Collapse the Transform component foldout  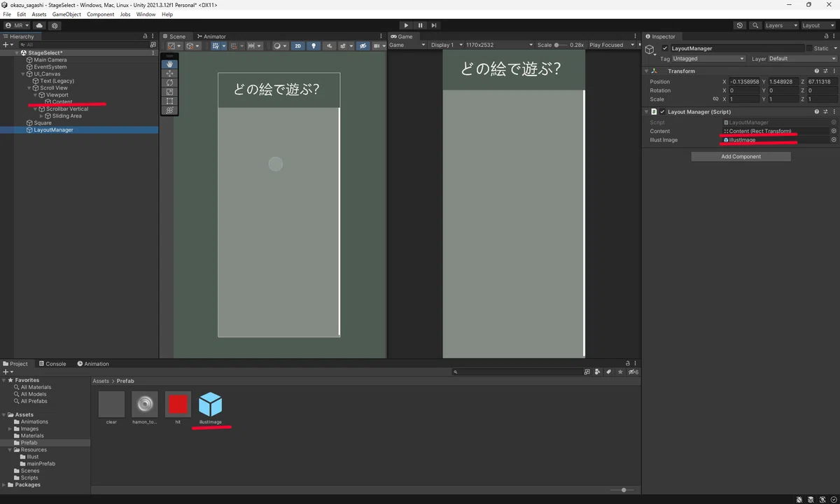click(646, 71)
